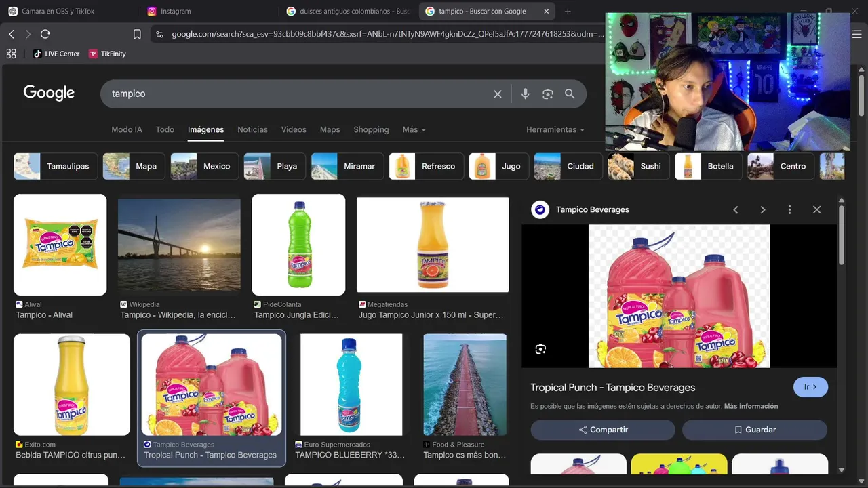Click the Google logo
This screenshot has width=868, height=488.
(x=49, y=93)
